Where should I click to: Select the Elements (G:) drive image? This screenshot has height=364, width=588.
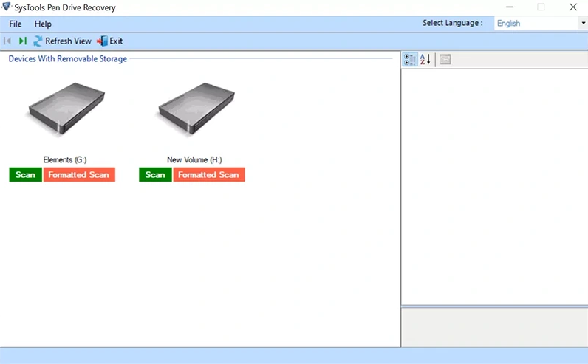66,109
